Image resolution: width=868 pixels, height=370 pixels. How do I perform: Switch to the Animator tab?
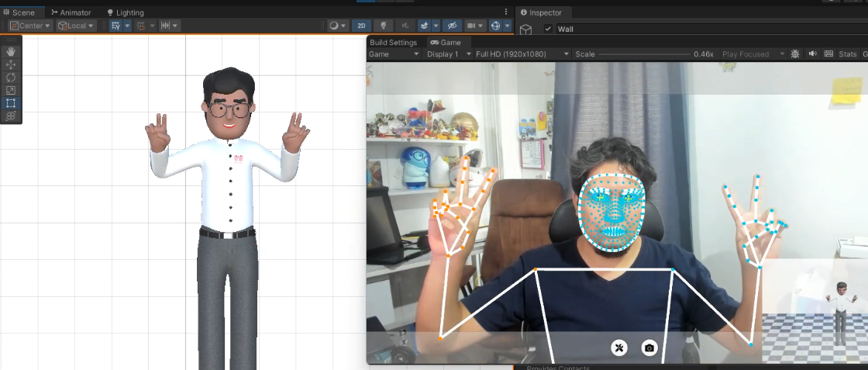pyautogui.click(x=71, y=12)
